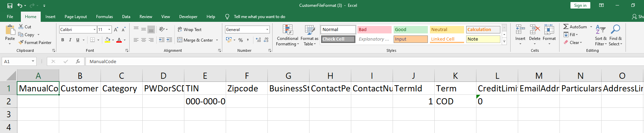Toggle Italic formatting
644x133 pixels.
point(70,40)
